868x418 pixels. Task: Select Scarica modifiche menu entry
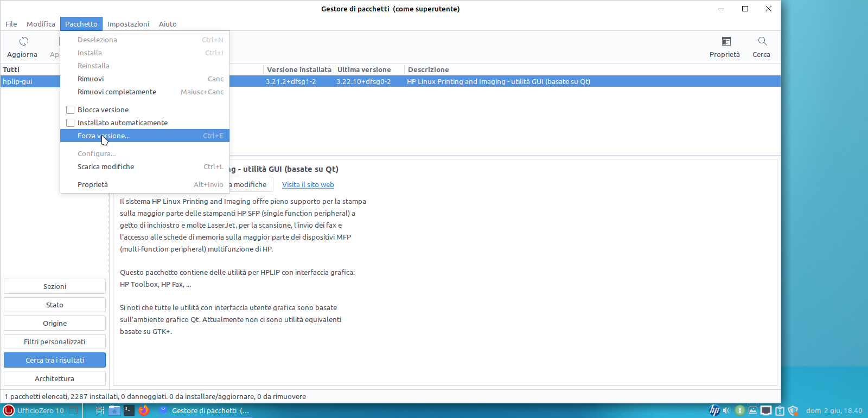[x=145, y=166]
